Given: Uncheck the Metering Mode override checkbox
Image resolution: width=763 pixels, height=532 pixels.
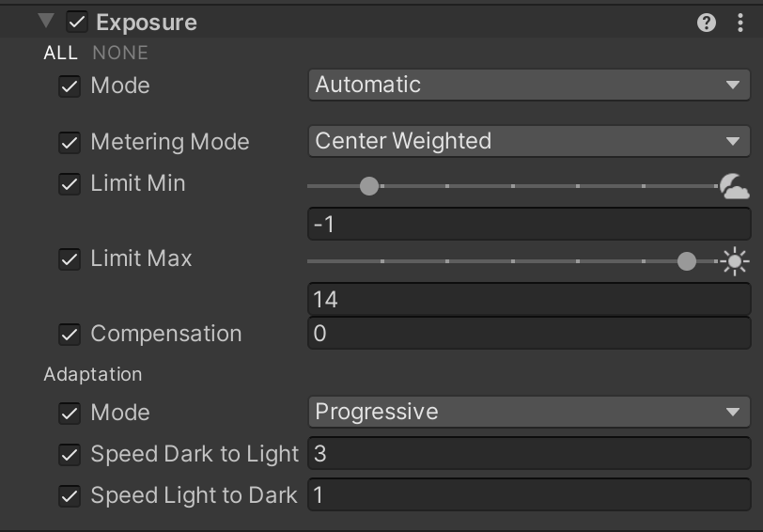Looking at the screenshot, I should pos(70,143).
